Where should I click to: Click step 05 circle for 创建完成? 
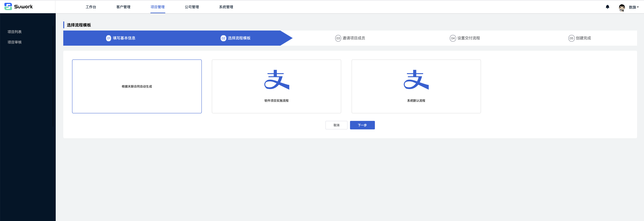(x=571, y=38)
